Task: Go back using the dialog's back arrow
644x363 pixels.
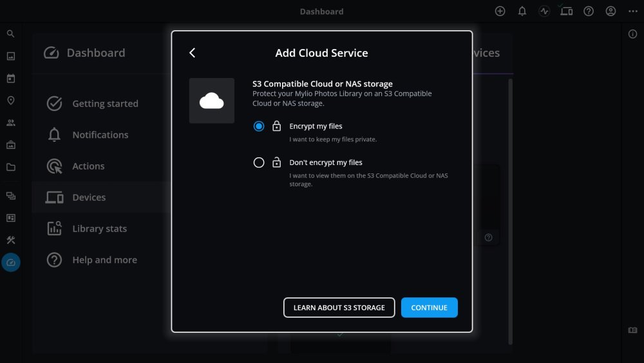Action: coord(192,53)
